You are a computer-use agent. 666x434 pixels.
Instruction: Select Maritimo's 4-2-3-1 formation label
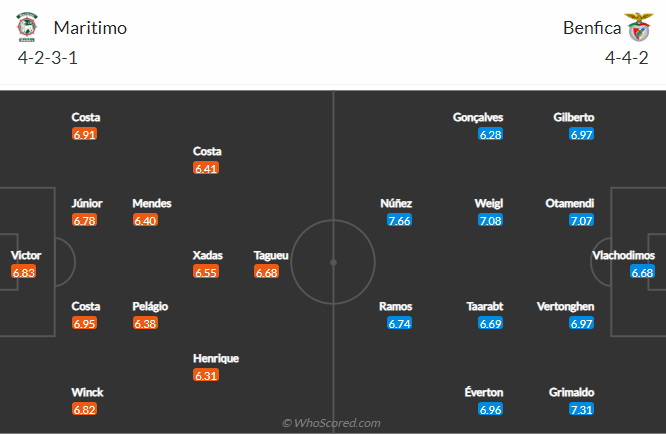coord(47,57)
